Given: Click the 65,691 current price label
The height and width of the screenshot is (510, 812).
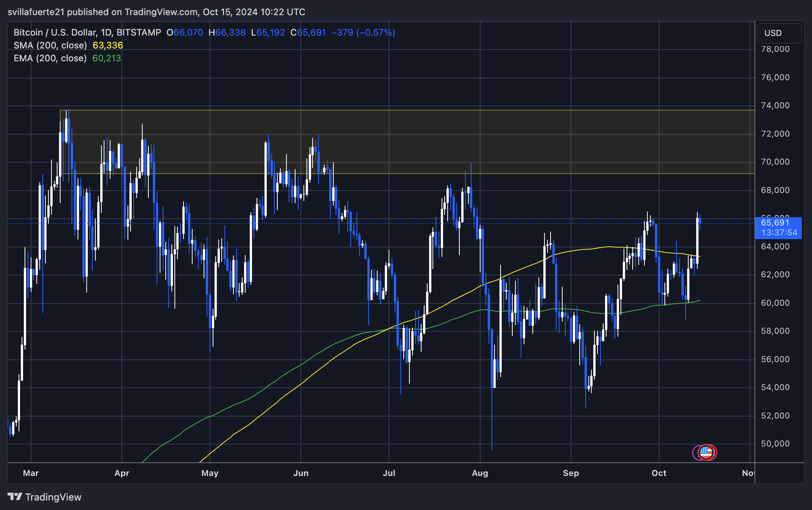Looking at the screenshot, I should coord(775,223).
